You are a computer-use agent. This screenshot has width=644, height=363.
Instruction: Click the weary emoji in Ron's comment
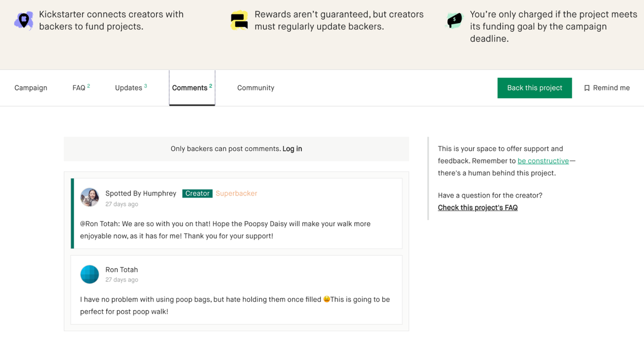(327, 299)
